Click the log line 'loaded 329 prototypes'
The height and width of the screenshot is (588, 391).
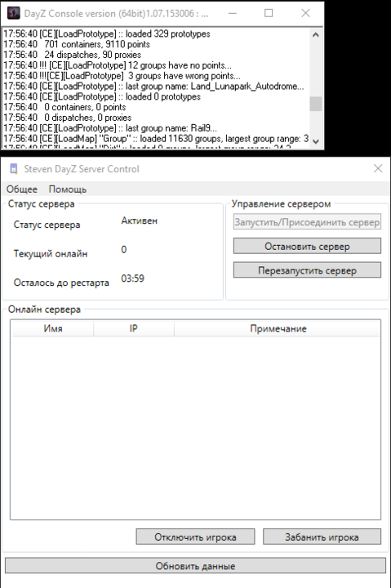point(107,33)
